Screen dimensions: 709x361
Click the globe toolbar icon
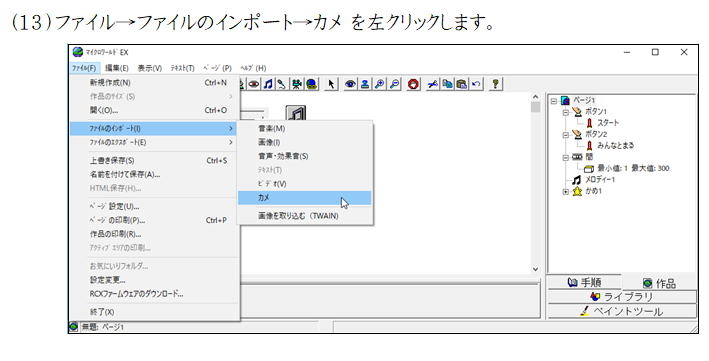(x=312, y=84)
